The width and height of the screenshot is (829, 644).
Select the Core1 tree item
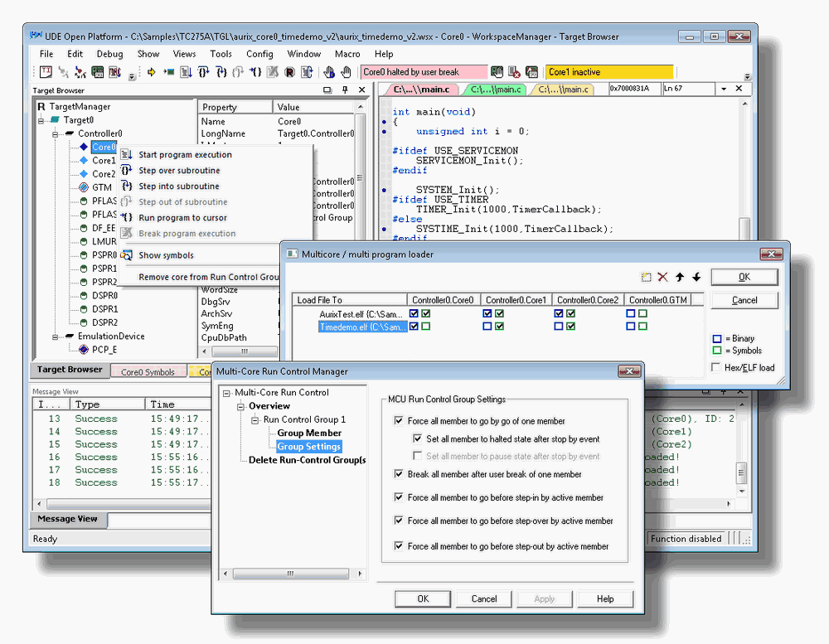(x=103, y=161)
